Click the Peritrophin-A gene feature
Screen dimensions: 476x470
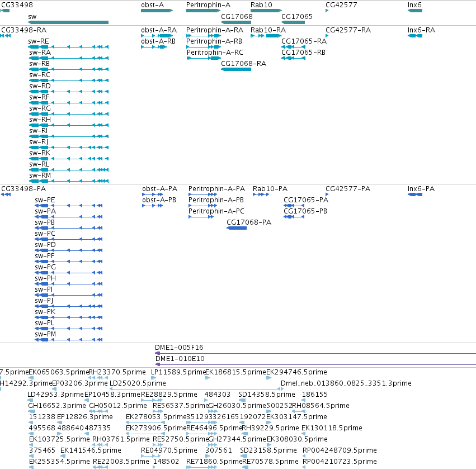click(x=204, y=11)
